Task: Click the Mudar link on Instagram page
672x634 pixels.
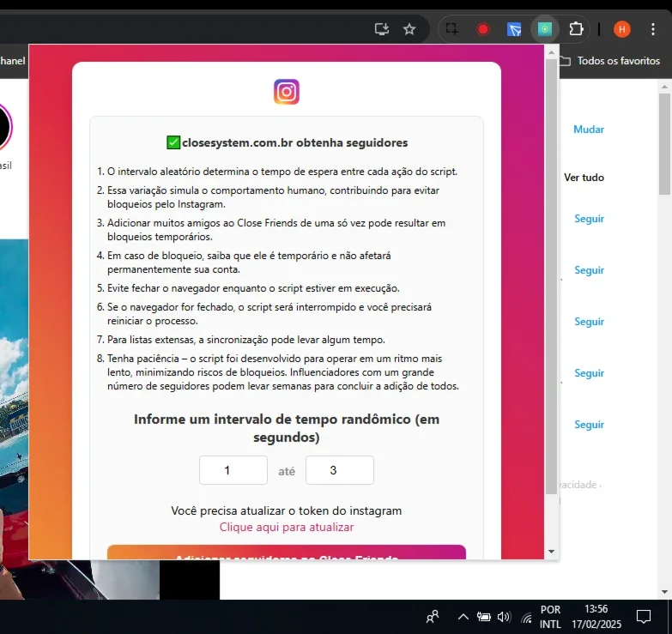Action: (589, 130)
